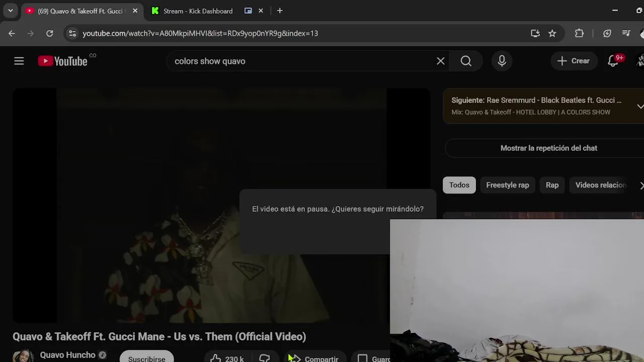Start voice search with microphone icon

(502, 61)
